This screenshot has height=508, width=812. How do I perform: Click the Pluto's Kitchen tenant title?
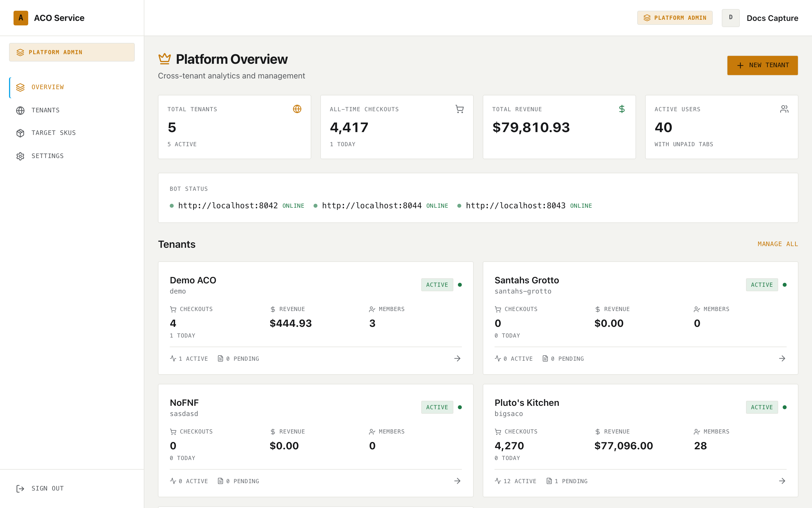tap(527, 403)
